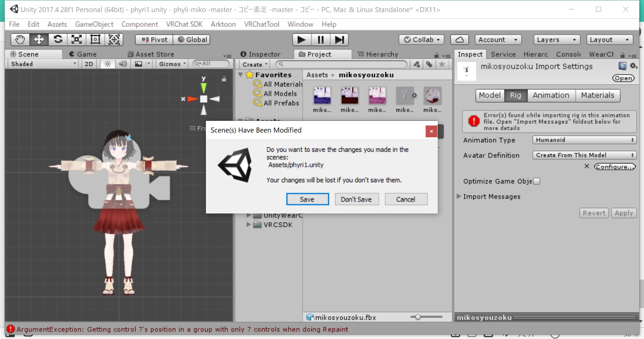Click the Project search field
The width and height of the screenshot is (644, 339).
click(x=341, y=64)
